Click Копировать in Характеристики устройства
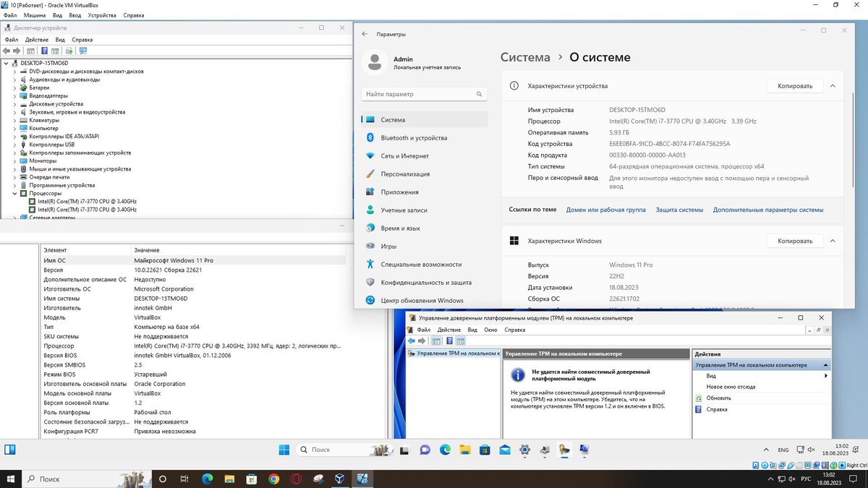 click(x=795, y=85)
